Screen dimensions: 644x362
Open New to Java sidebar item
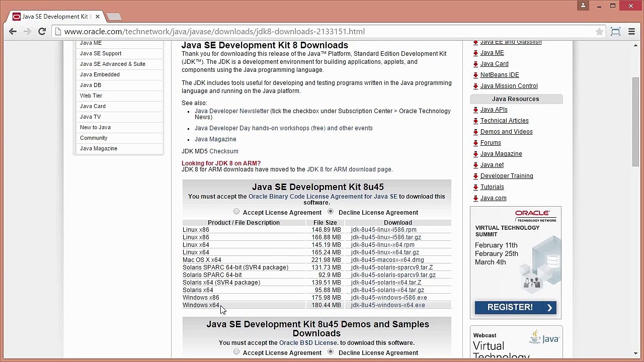[95, 127]
